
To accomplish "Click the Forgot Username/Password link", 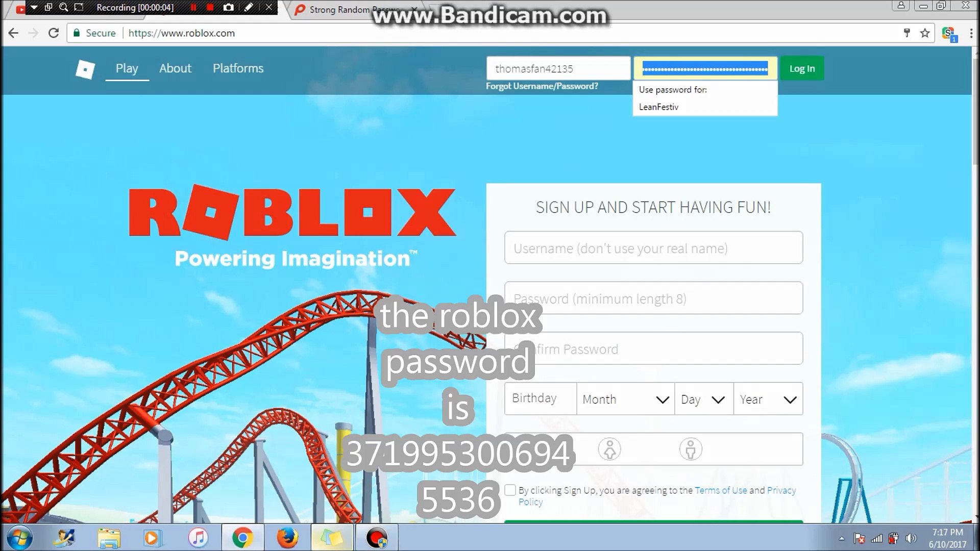I will 542,86.
